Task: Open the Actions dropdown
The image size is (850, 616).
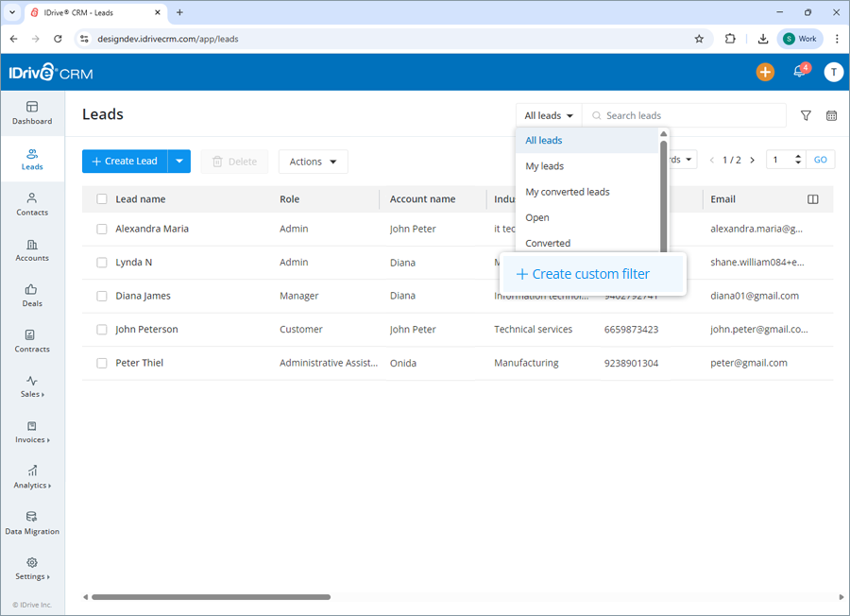Action: (x=313, y=162)
